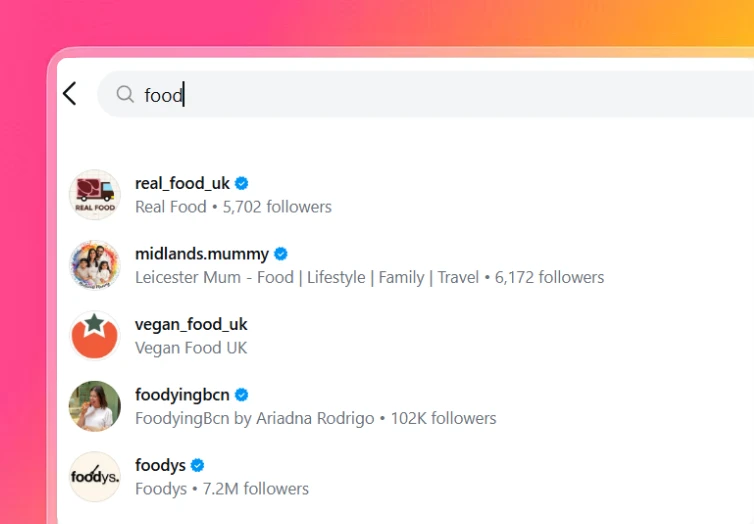Image resolution: width=754 pixels, height=524 pixels.
Task: Select the real_food_uk username
Action: (182, 183)
